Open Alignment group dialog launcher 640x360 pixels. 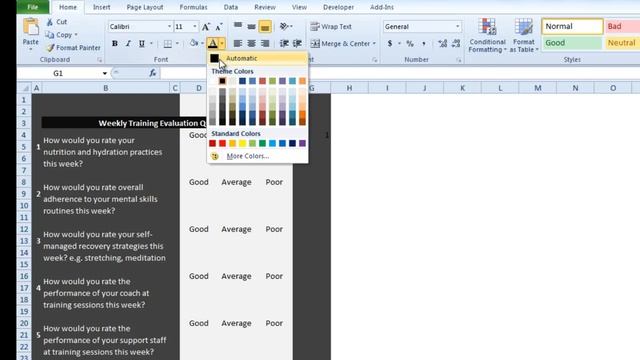click(374, 60)
